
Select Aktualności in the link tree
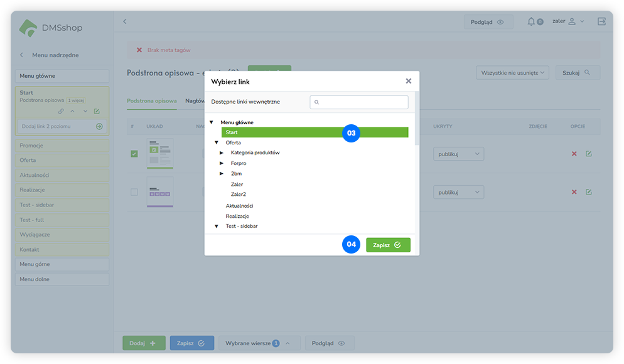(239, 206)
